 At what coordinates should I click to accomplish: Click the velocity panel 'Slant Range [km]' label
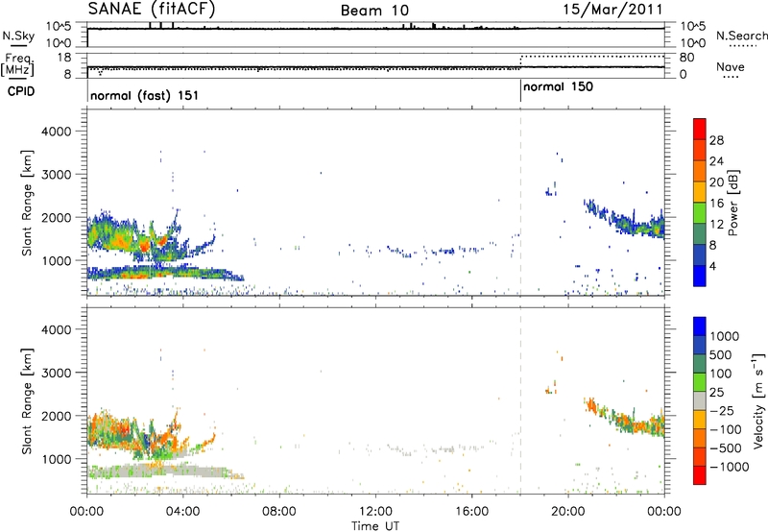(x=27, y=401)
